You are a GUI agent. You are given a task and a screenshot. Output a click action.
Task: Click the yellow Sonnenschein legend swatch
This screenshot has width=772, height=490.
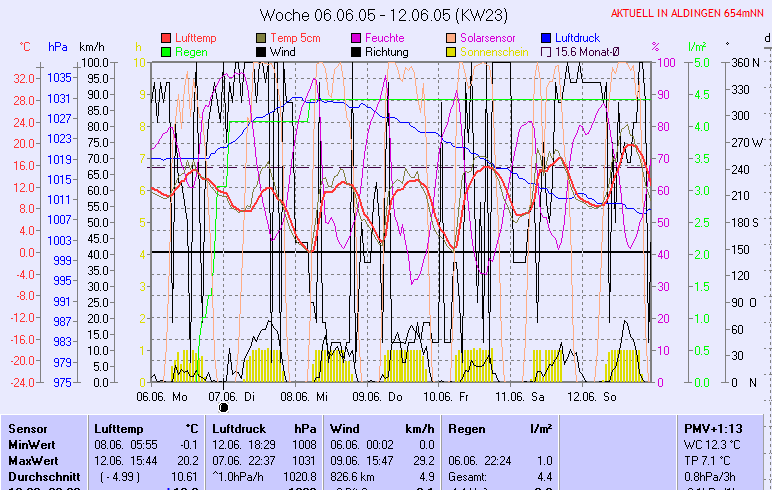point(451,51)
